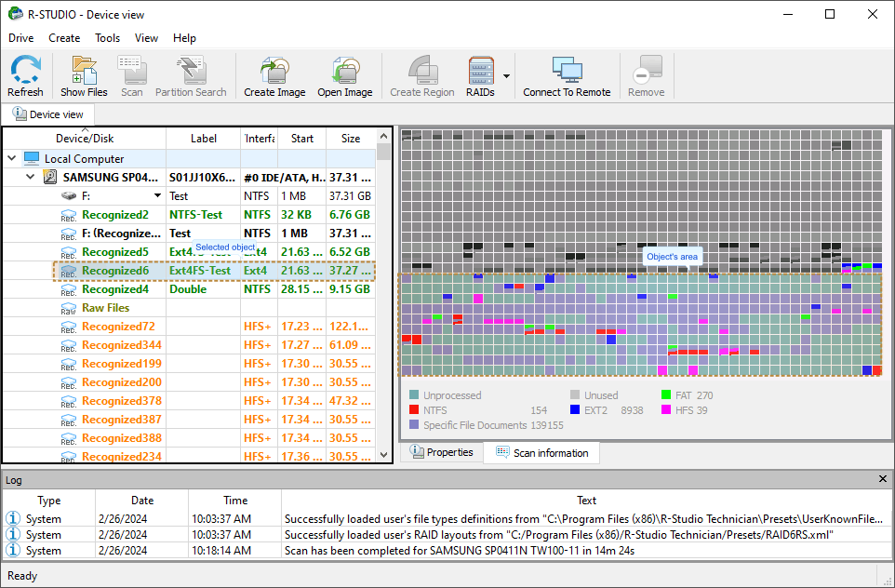This screenshot has height=588, width=895.
Task: Sort by the Label column header
Action: pos(203,139)
